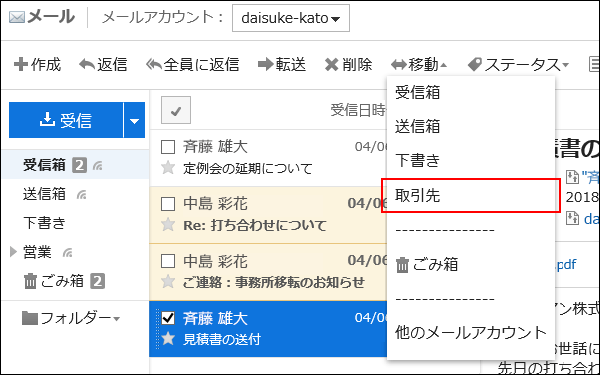The width and height of the screenshot is (600, 375).
Task: Click the mail envelope icon beside メール
Action: click(16, 18)
